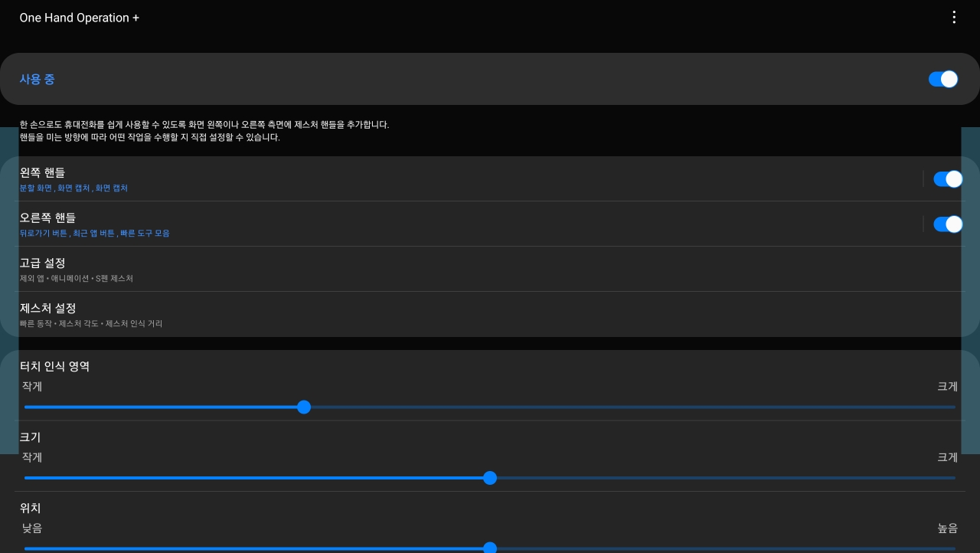Click 뒤로가기 버튼 , 최근 앱 버튼 subtitle

[x=95, y=234]
